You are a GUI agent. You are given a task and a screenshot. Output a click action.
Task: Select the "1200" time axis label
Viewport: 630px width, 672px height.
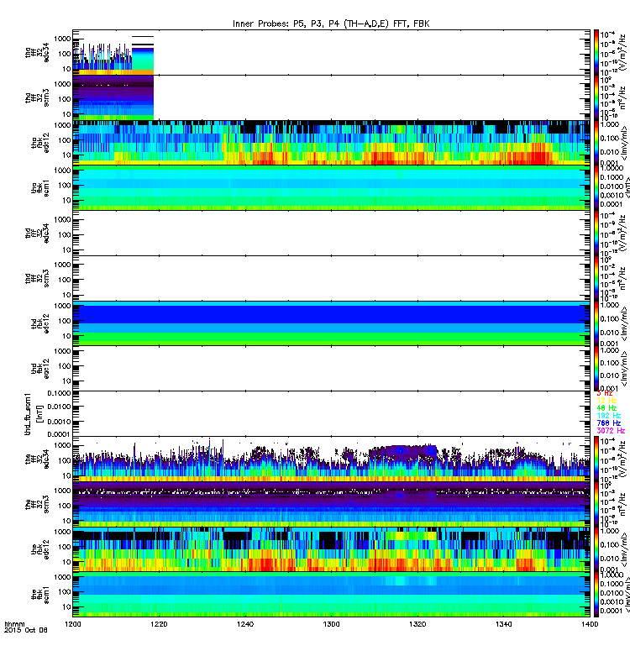click(72, 624)
